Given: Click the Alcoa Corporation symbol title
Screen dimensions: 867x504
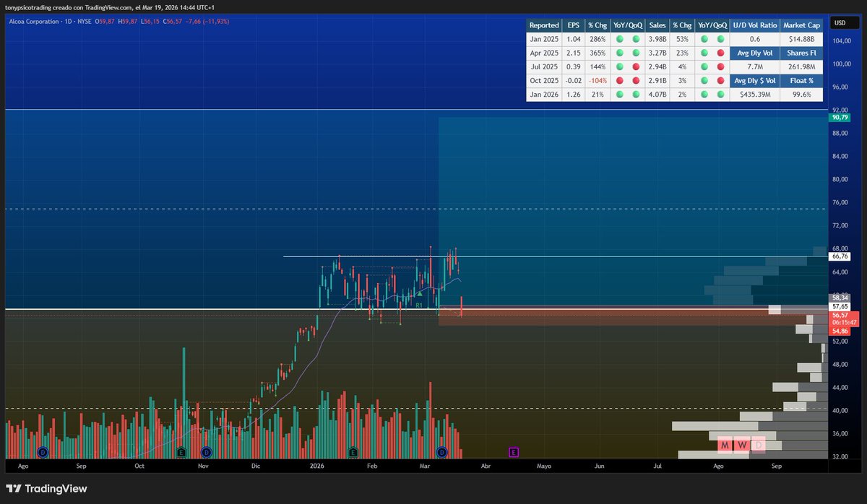Looking at the screenshot, I should 33,23.
